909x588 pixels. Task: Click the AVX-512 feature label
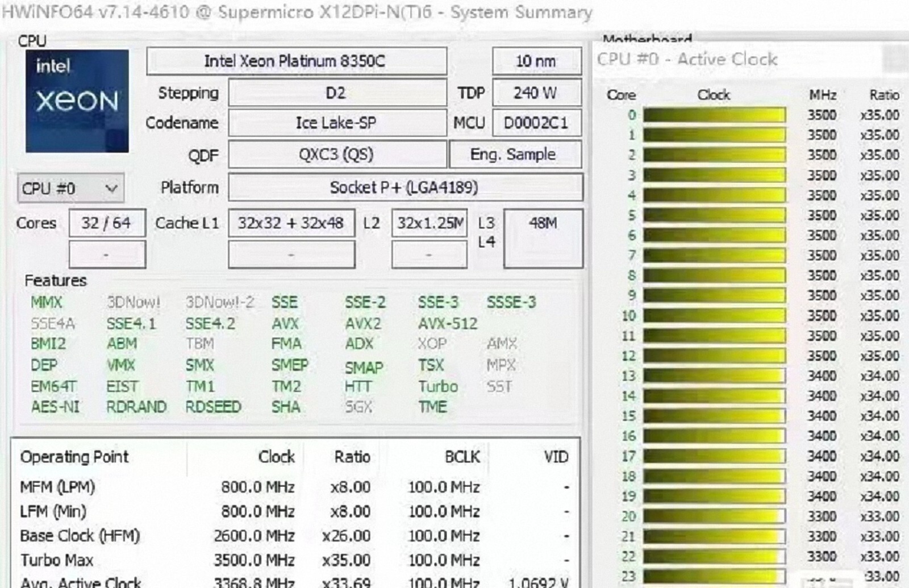point(448,324)
